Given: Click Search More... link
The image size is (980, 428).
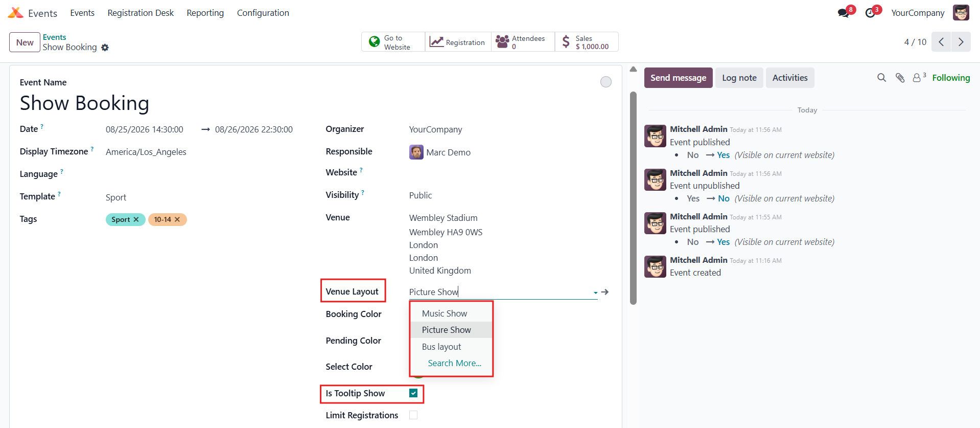Looking at the screenshot, I should (x=455, y=363).
